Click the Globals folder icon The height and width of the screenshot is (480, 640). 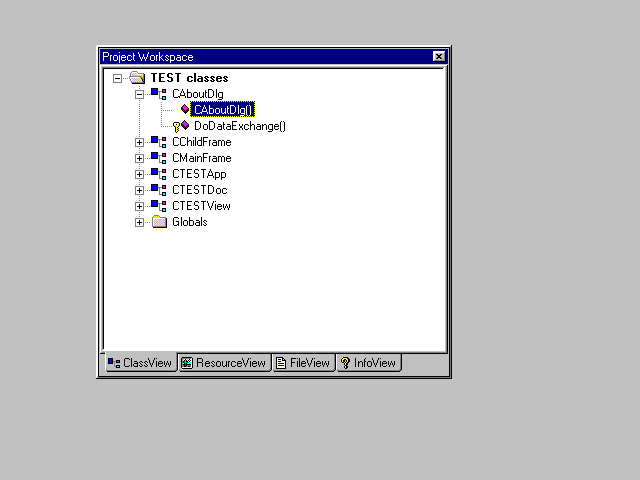click(x=158, y=222)
